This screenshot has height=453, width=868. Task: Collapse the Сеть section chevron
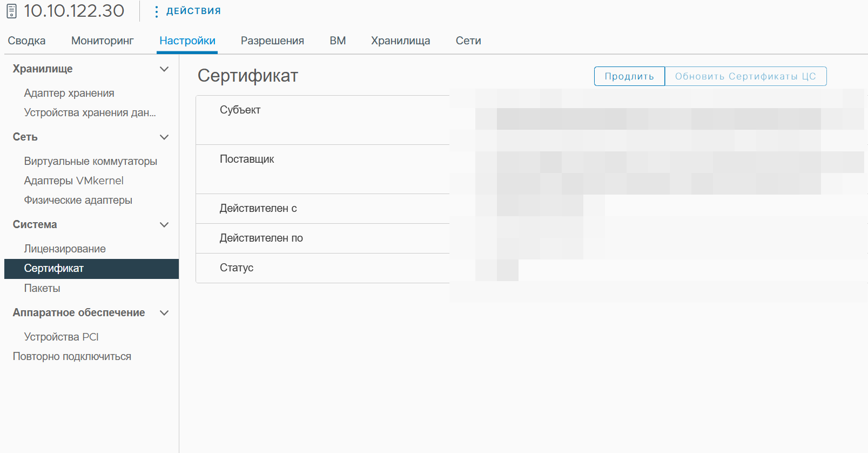point(164,137)
